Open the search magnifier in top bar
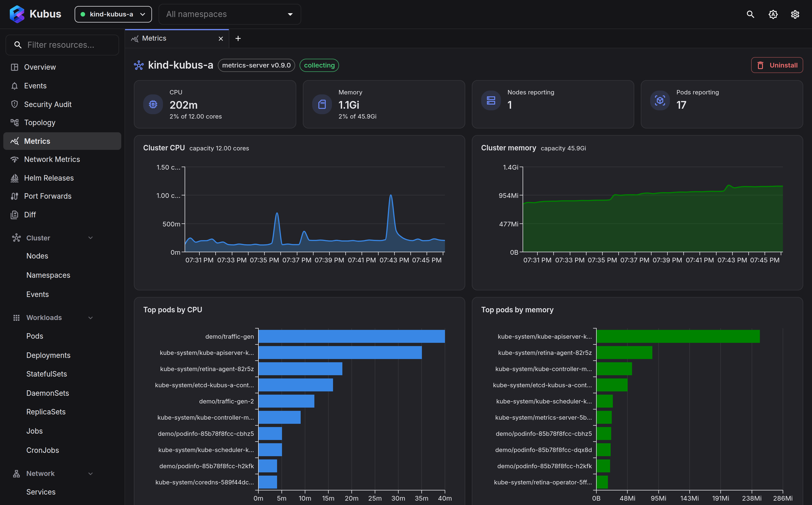The width and height of the screenshot is (812, 505). [750, 14]
